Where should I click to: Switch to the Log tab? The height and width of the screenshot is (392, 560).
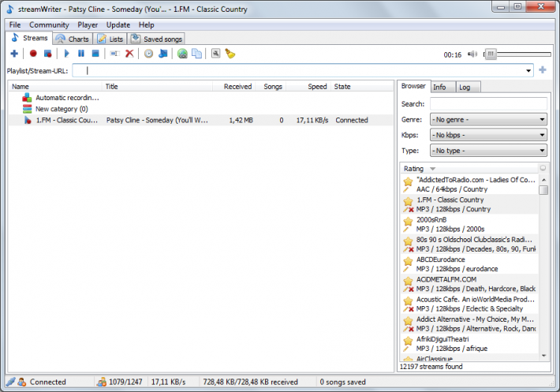tap(469, 87)
